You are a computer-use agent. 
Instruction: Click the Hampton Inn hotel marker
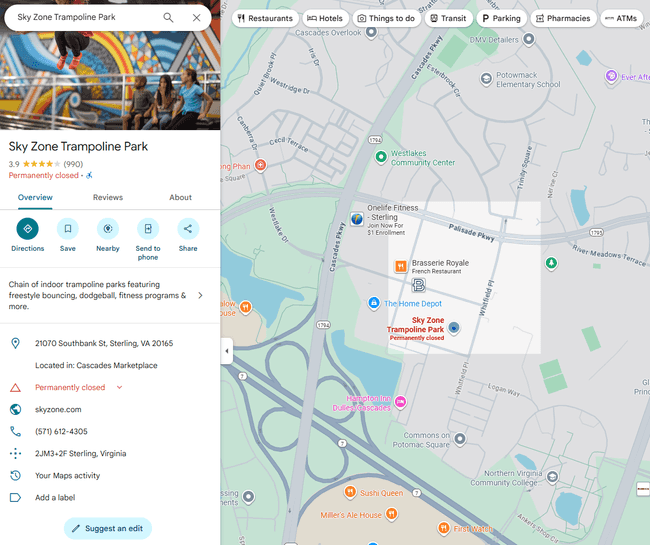(400, 402)
